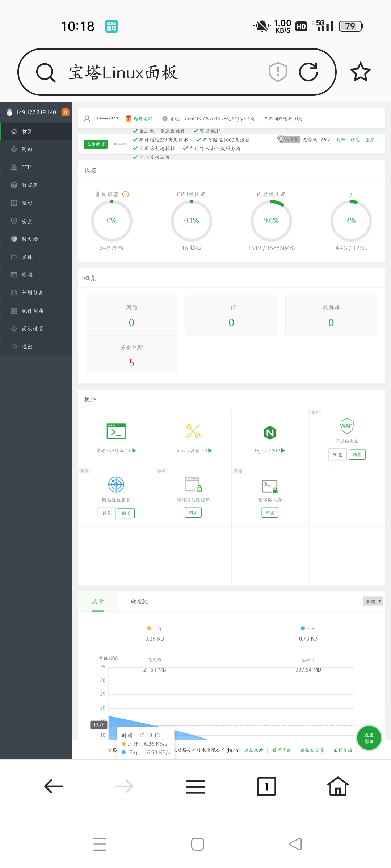Go back with the browser back arrow
Image resolution: width=391 pixels, height=868 pixels.
coord(54,786)
